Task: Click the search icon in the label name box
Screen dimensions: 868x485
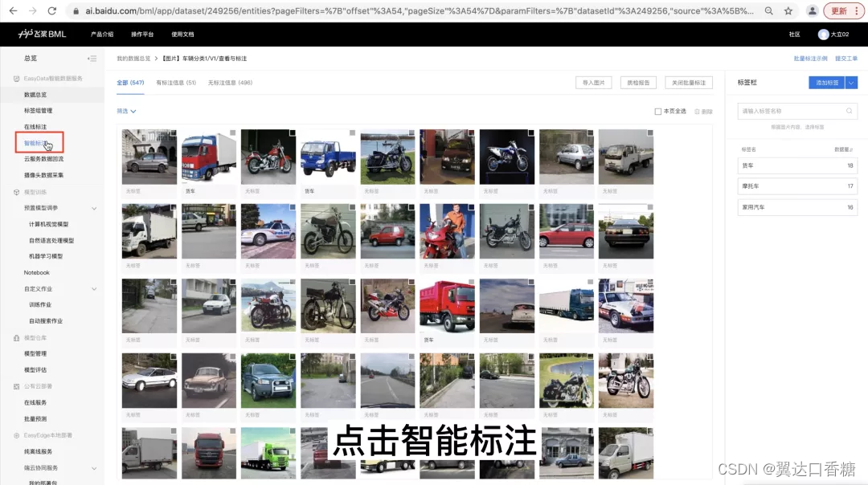Action: (850, 111)
